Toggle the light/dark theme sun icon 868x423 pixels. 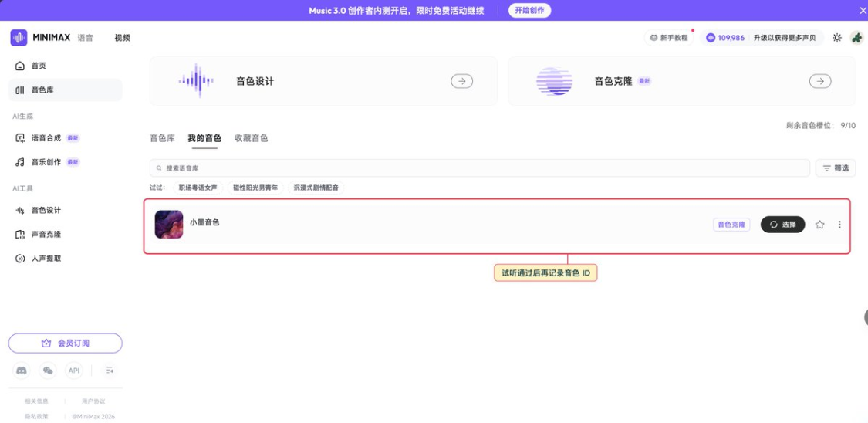pos(837,38)
